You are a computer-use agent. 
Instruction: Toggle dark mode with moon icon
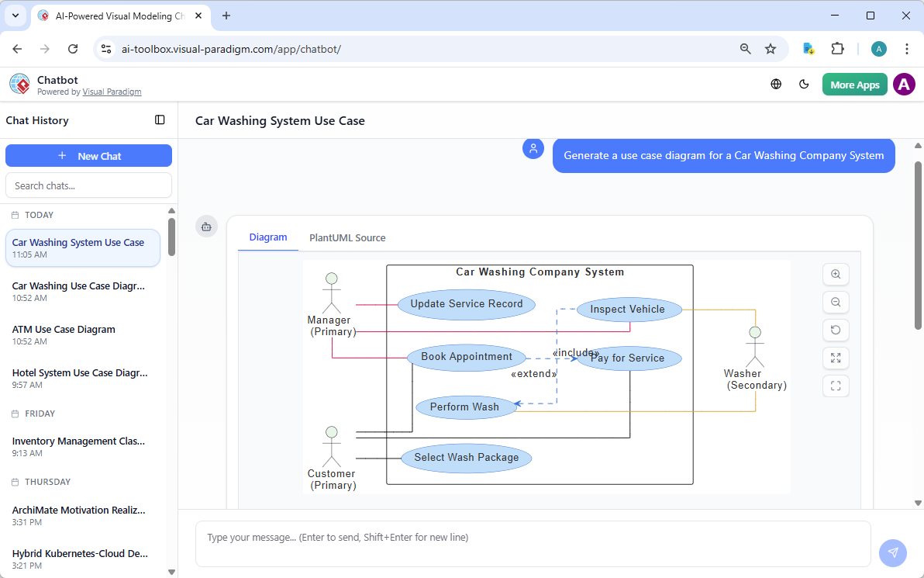click(804, 84)
